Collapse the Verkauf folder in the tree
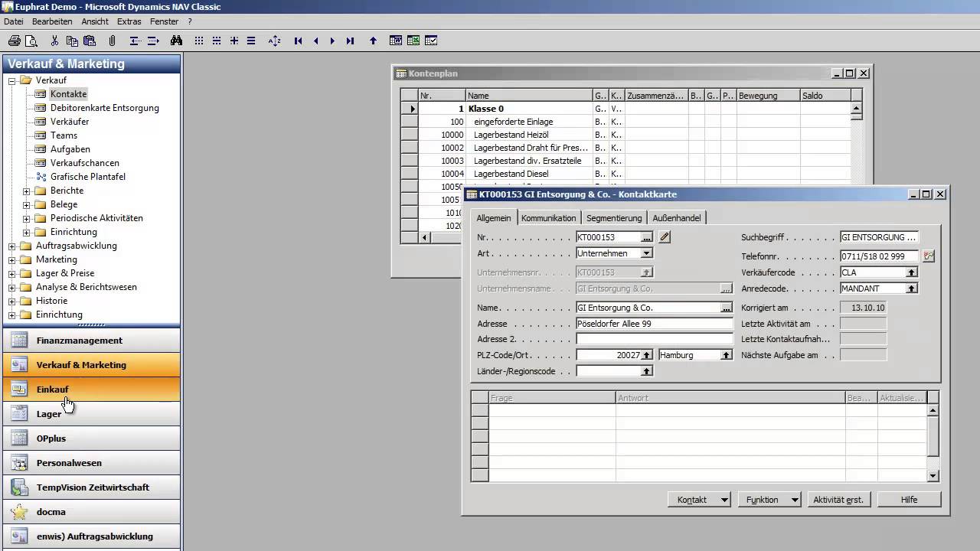The height and width of the screenshot is (551, 980). coord(11,80)
